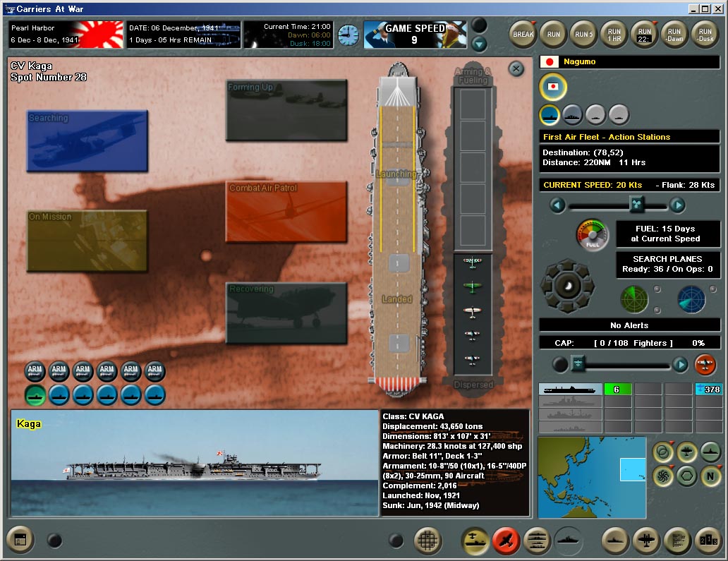The image size is (728, 561).
Task: Click the Pacific minimap
Action: (x=592, y=477)
